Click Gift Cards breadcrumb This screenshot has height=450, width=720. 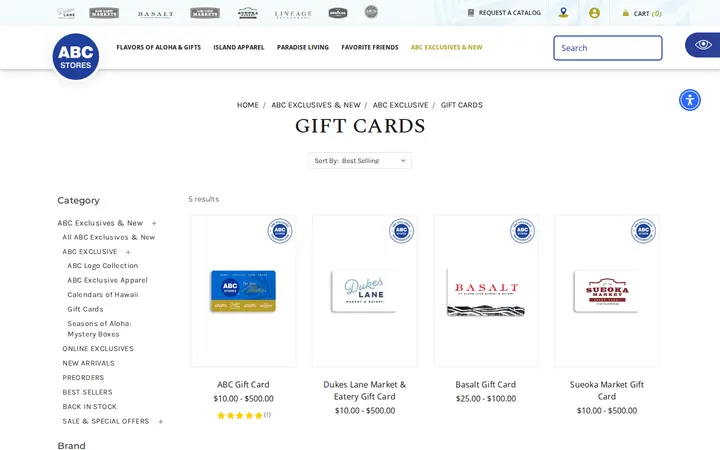point(461,105)
